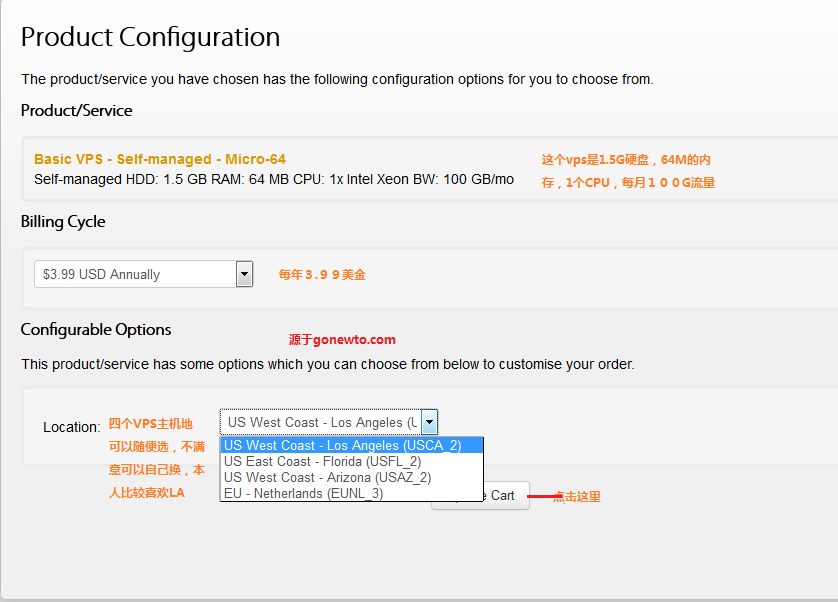Click the "$3.99 USD Annually" select field

click(x=135, y=274)
